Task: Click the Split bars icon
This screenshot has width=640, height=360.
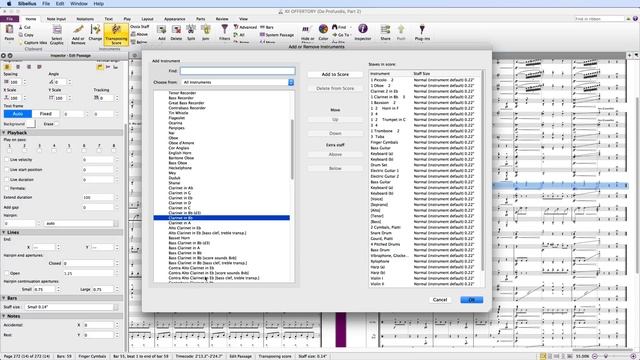Action: (191, 30)
